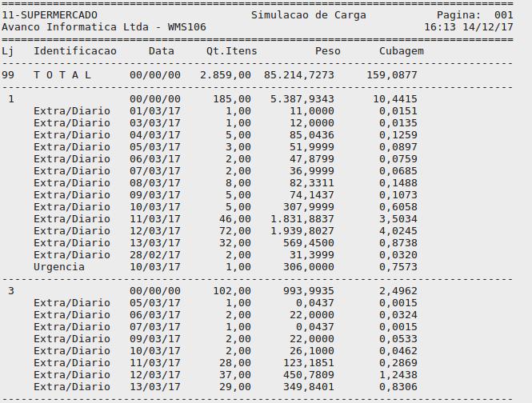The image size is (532, 403).
Task: Click the weight value 1.939,8027
Action: coord(302,231)
